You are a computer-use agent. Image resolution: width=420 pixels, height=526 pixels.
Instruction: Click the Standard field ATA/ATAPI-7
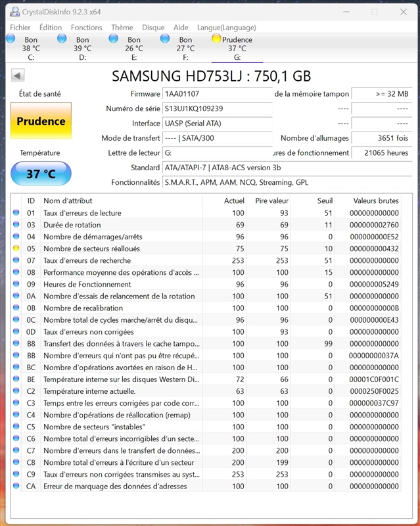[x=287, y=168]
